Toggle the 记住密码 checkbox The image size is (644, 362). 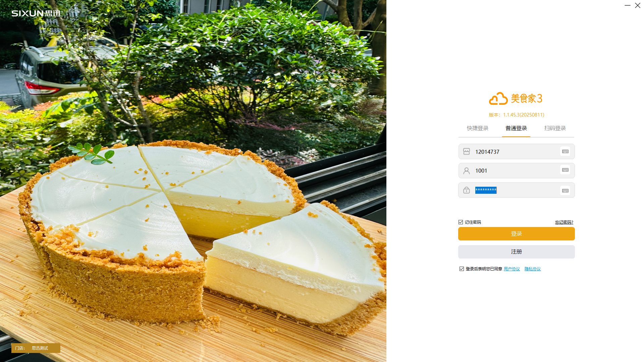(x=461, y=222)
